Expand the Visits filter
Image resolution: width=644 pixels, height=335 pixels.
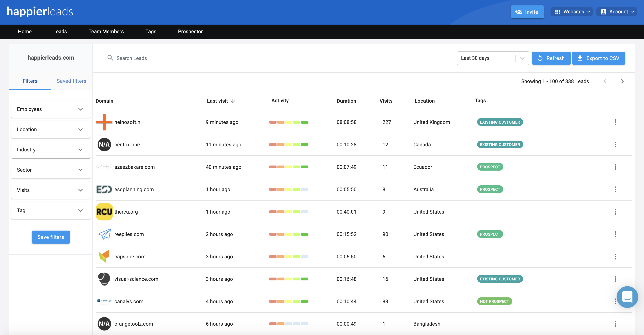[x=51, y=190]
